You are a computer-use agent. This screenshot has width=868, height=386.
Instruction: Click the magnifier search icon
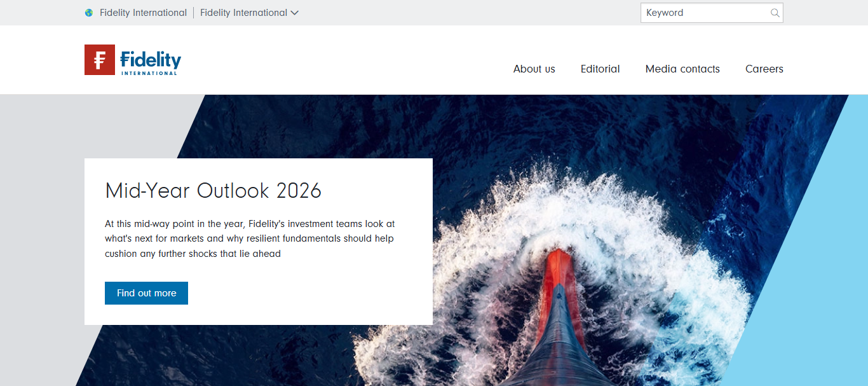pos(775,13)
